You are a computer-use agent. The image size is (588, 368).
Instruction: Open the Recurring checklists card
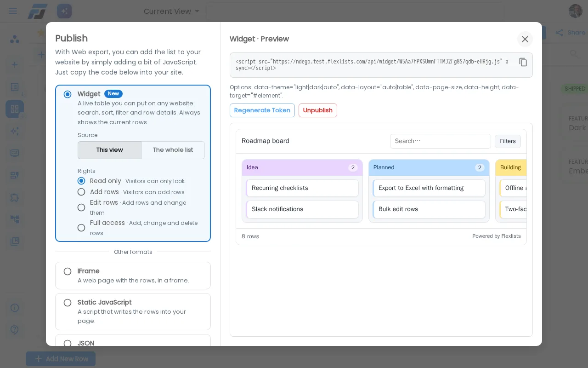[302, 188]
